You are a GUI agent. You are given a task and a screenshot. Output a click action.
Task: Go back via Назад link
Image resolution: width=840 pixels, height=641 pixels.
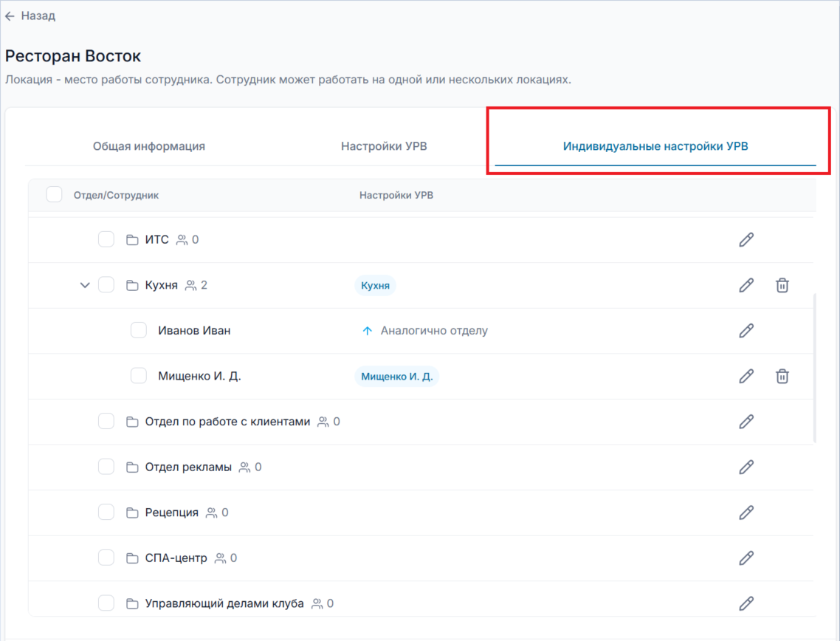(x=30, y=16)
